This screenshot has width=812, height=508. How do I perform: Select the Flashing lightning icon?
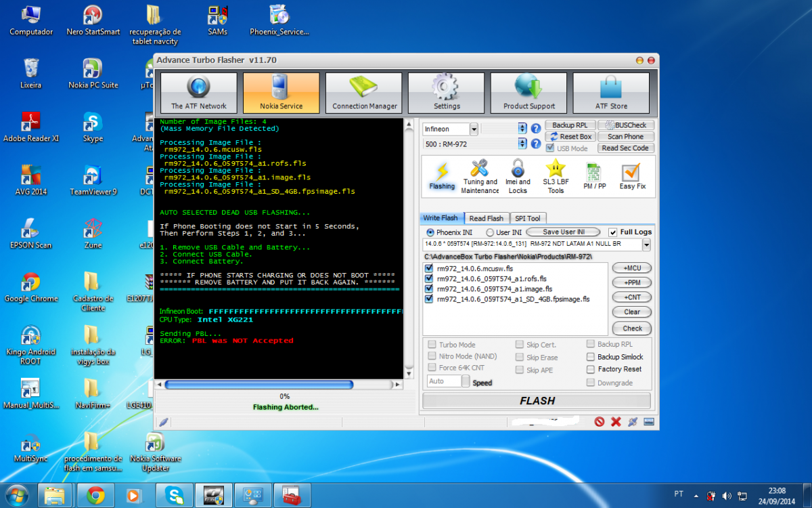pos(442,176)
